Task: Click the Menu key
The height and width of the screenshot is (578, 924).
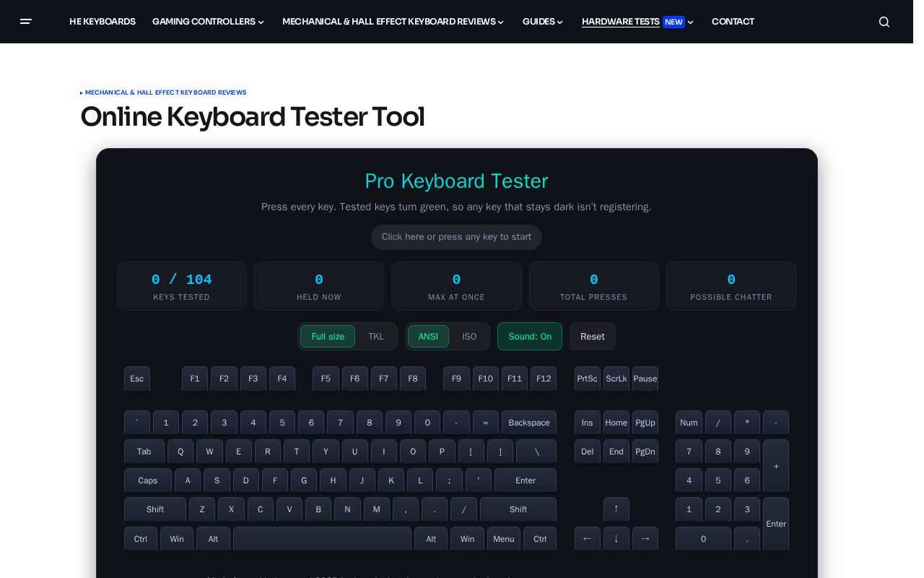Action: pyautogui.click(x=504, y=539)
